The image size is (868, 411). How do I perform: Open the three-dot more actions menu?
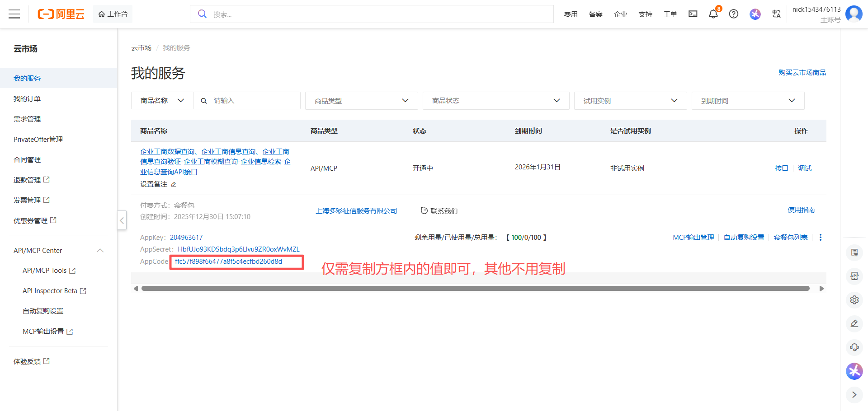[820, 238]
